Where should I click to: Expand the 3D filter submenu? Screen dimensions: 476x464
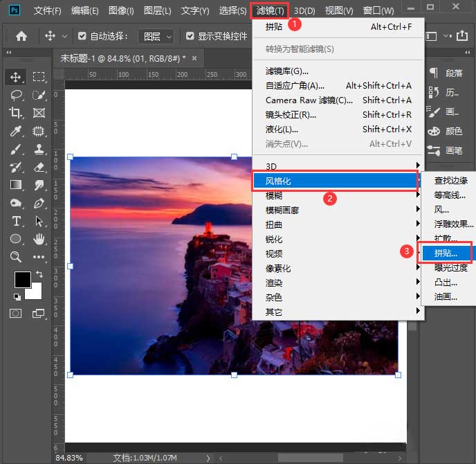(x=337, y=166)
